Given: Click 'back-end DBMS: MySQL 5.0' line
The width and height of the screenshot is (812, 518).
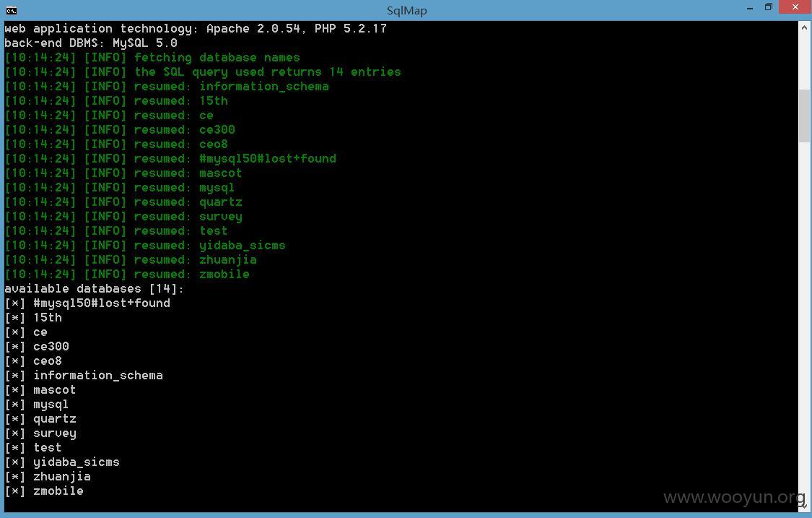Looking at the screenshot, I should click(x=91, y=43).
